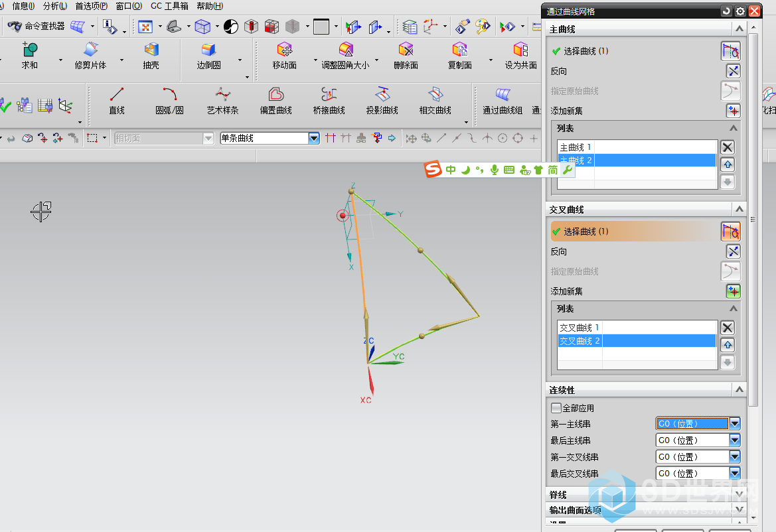Collapse the 主曲线 section
The height and width of the screenshot is (532, 776).
pos(739,29)
